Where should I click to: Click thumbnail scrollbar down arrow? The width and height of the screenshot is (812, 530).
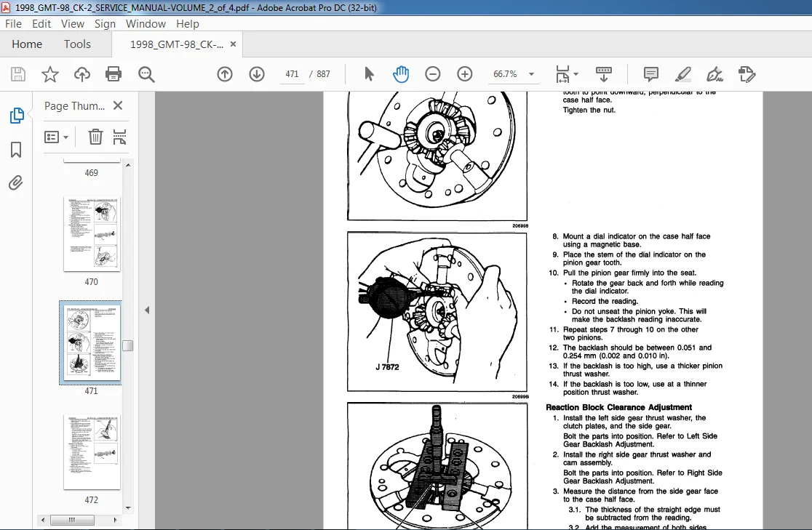tap(128, 508)
